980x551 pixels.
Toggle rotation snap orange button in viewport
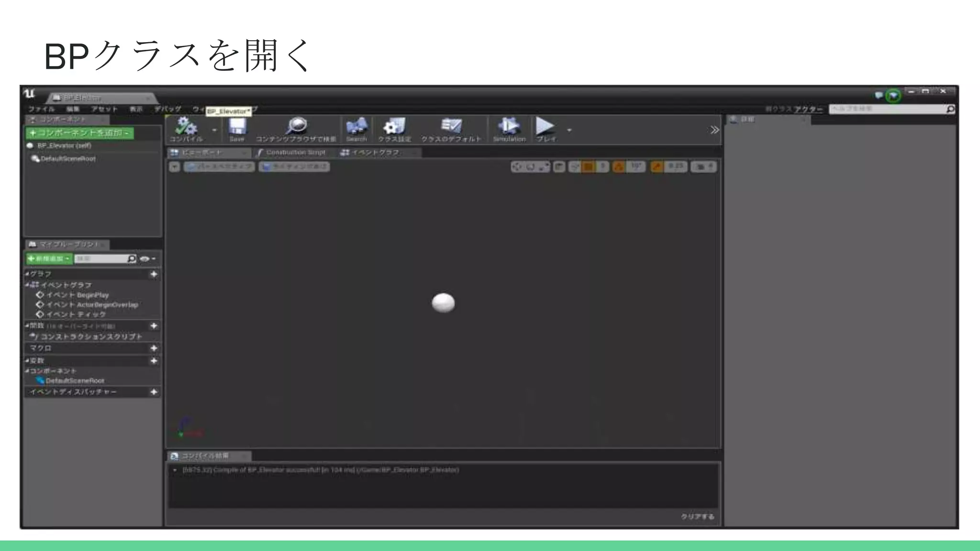[619, 166]
